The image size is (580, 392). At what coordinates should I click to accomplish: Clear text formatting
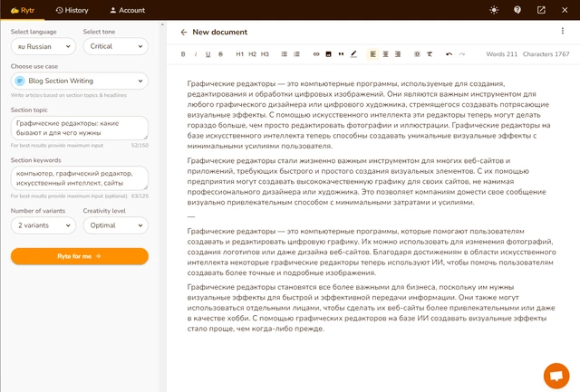tap(430, 54)
